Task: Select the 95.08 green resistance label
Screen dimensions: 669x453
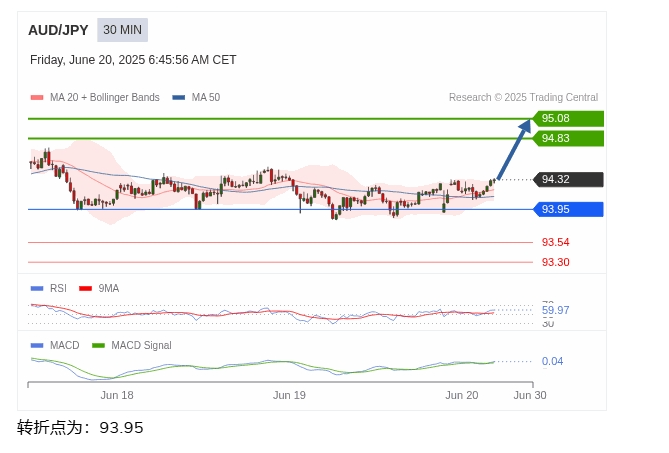Action: click(569, 118)
